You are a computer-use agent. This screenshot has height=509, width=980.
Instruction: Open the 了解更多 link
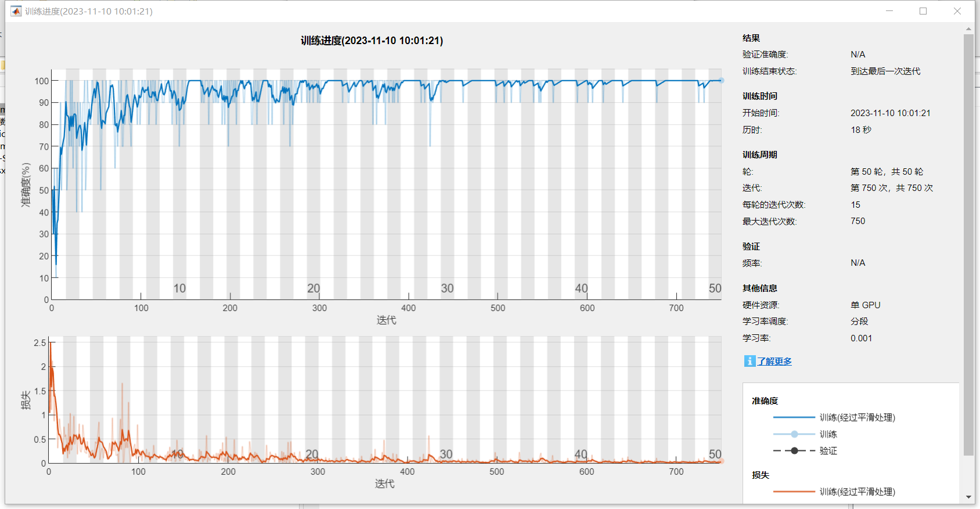click(774, 361)
